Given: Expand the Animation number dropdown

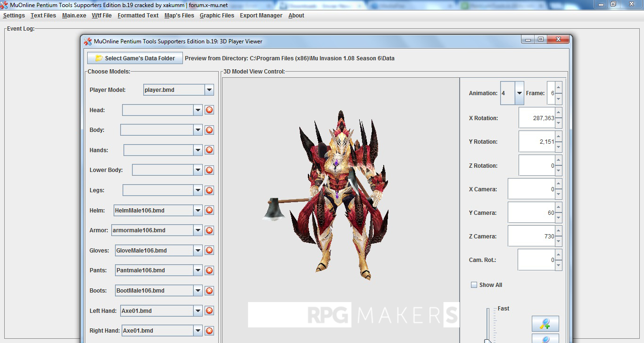Looking at the screenshot, I should 519,93.
